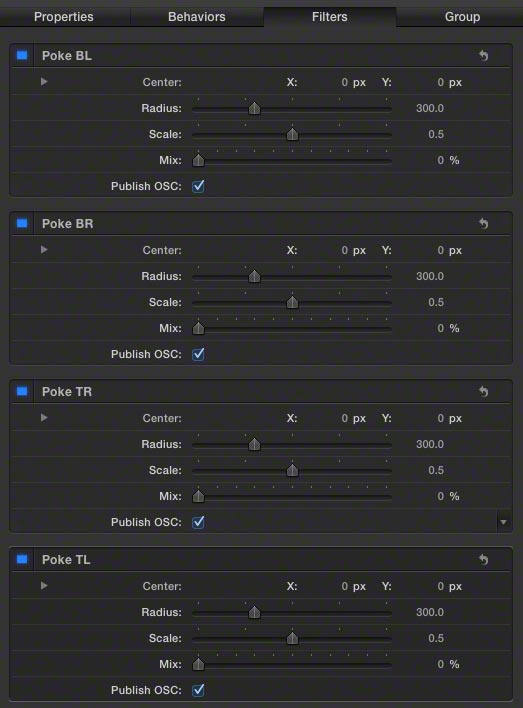Image resolution: width=523 pixels, height=708 pixels.
Task: Click the Poke BR Mix slider handle
Action: click(x=198, y=328)
